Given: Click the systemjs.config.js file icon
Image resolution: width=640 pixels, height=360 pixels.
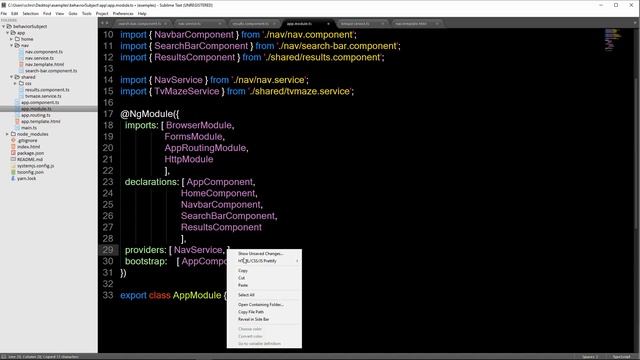Looking at the screenshot, I should click(x=13, y=165).
